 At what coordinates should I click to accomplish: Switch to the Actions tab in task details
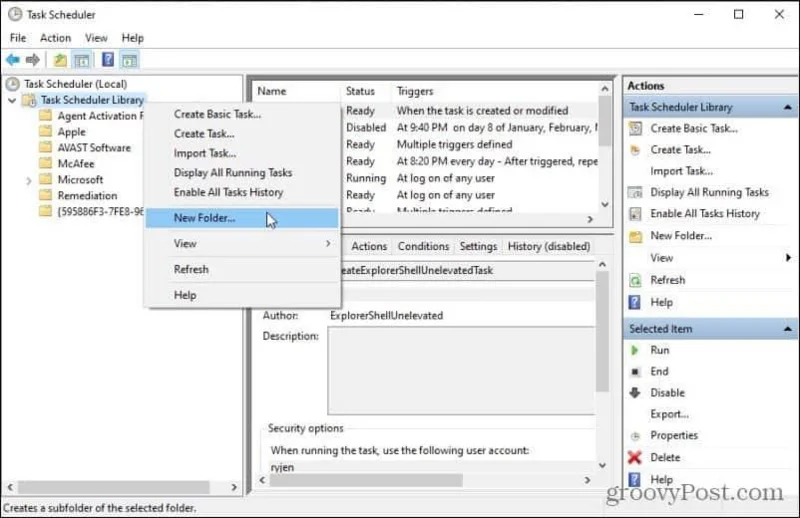point(369,246)
